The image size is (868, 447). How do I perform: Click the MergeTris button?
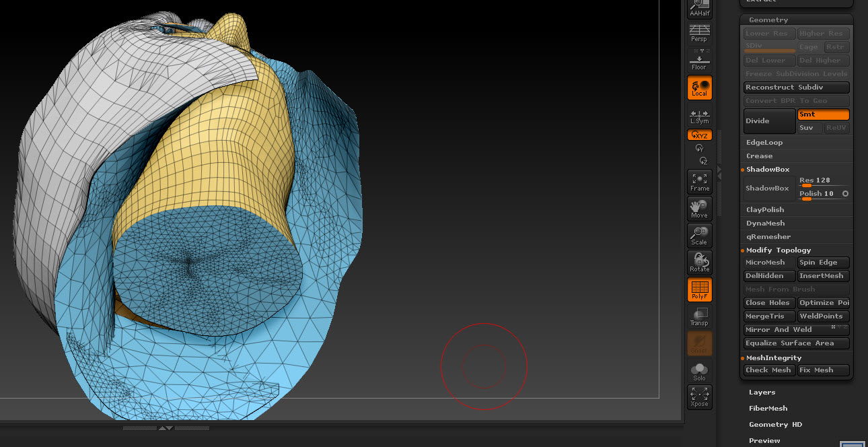coord(770,316)
